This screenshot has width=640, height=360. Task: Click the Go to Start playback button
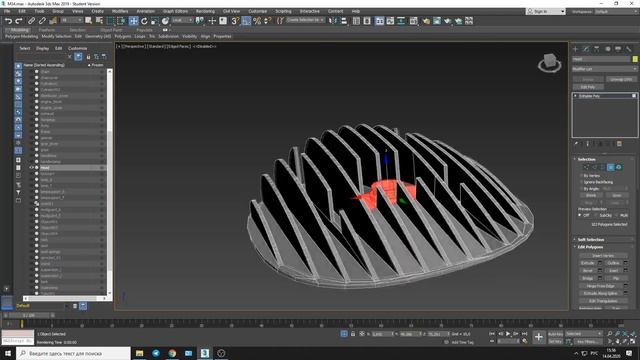click(x=492, y=334)
